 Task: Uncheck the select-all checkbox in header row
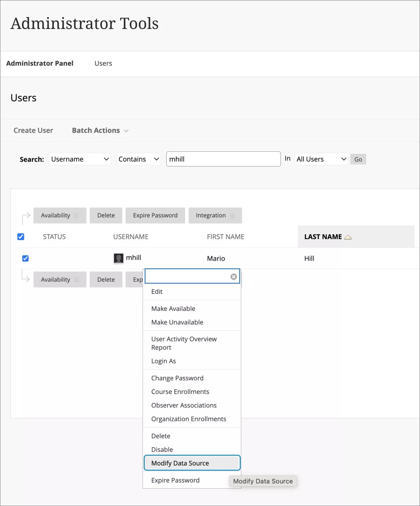point(21,236)
